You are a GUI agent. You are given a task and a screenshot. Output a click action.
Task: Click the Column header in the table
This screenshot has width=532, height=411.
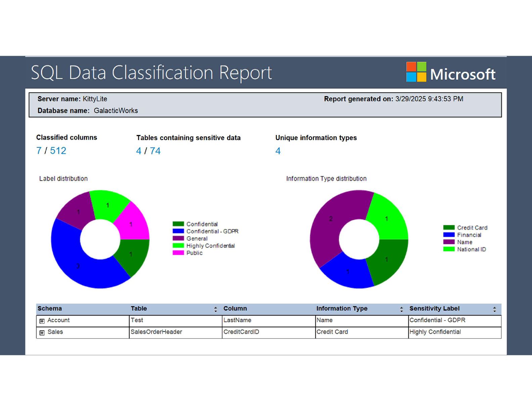click(x=235, y=309)
